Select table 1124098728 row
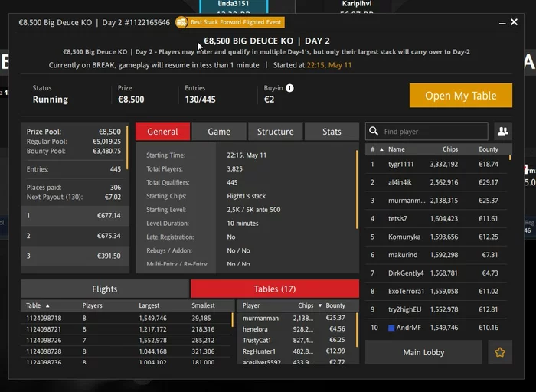Image resolution: width=536 pixels, height=392 pixels. point(126,351)
